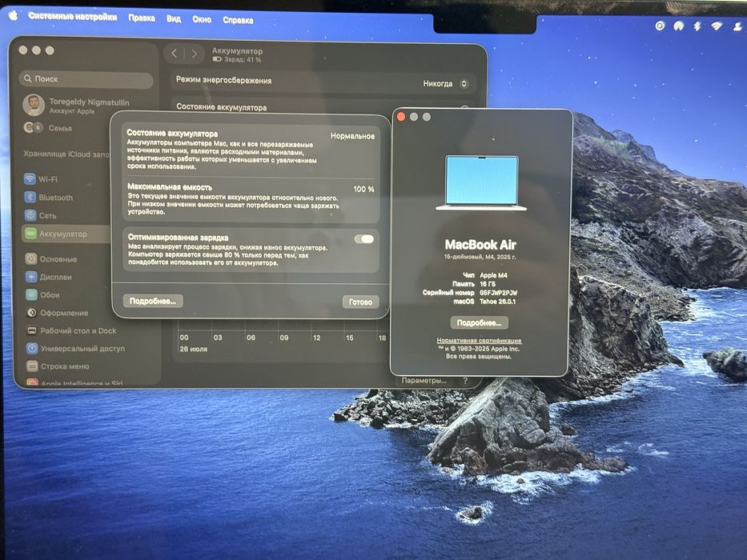Viewport: 747px width, 560px height.
Task: Select Дисплеи in the sidebar
Action: point(49,277)
